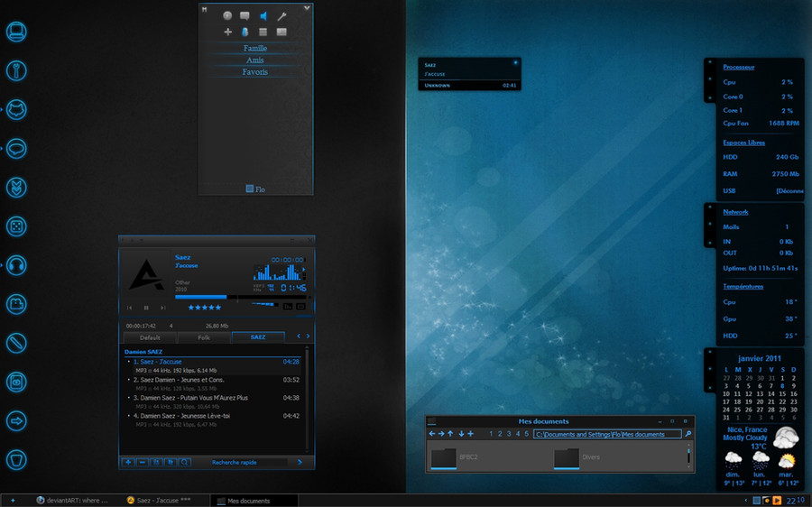Click forward arrow in Mes documents window

(x=441, y=434)
